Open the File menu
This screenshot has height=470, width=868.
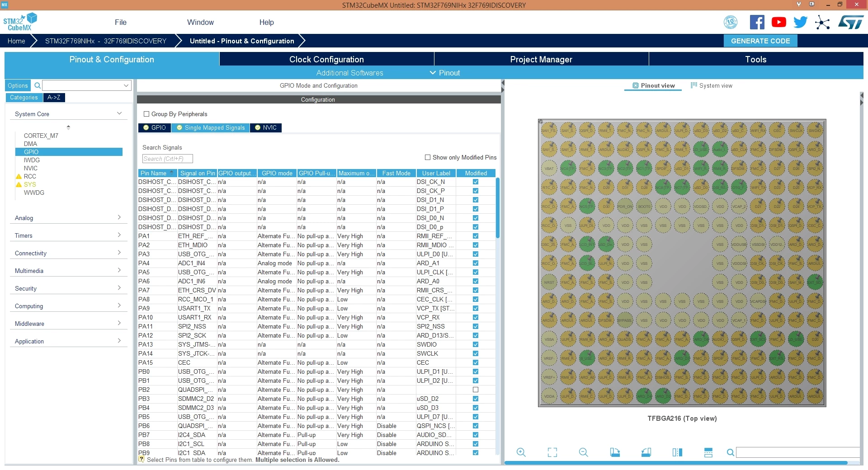point(121,22)
